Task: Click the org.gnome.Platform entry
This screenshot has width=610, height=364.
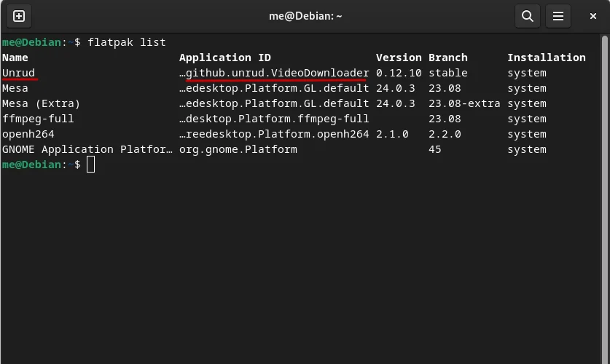Action: 238,149
